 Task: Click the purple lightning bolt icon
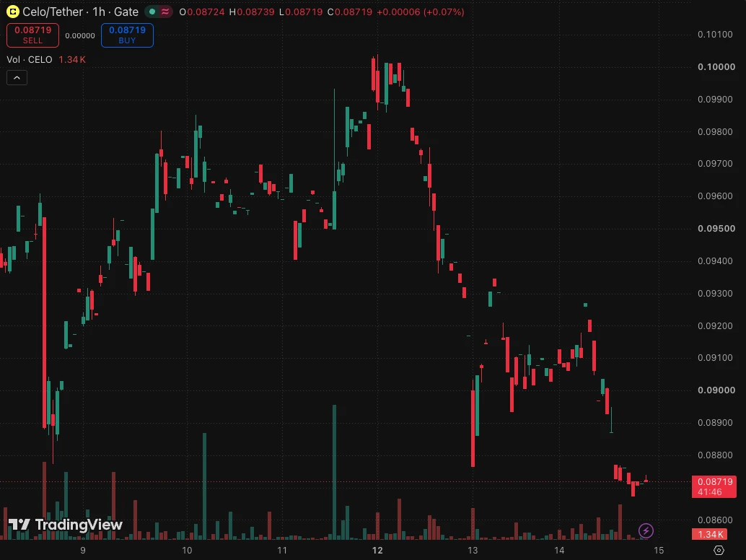click(646, 530)
